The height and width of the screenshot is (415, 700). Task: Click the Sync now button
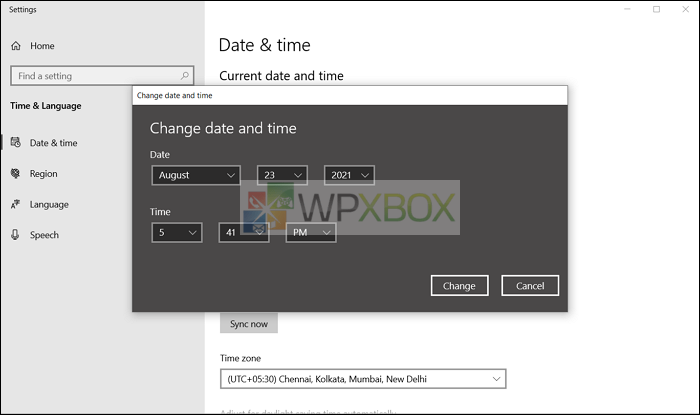pyautogui.click(x=249, y=324)
